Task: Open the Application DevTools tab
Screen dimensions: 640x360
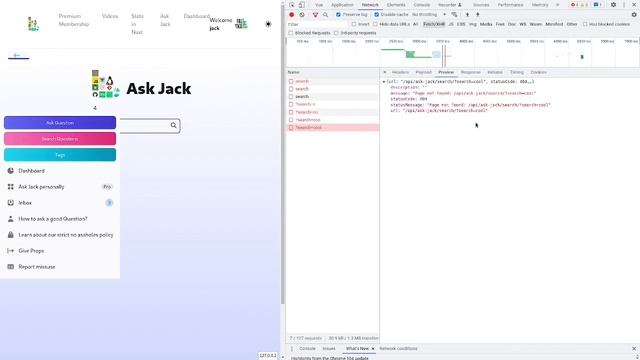Action: [342, 5]
